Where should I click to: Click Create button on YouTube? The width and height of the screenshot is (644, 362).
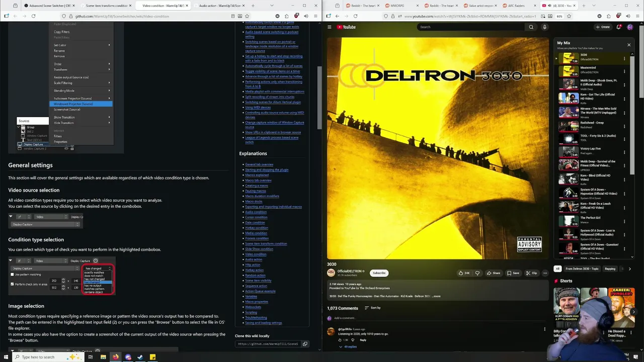603,27
